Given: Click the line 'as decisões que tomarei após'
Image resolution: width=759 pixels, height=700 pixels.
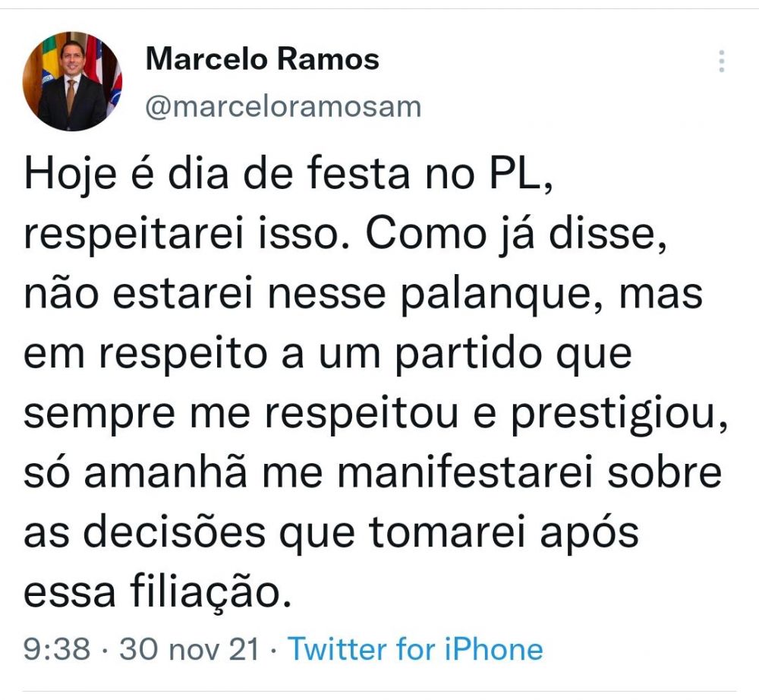Looking at the screenshot, I should pyautogui.click(x=331, y=532).
